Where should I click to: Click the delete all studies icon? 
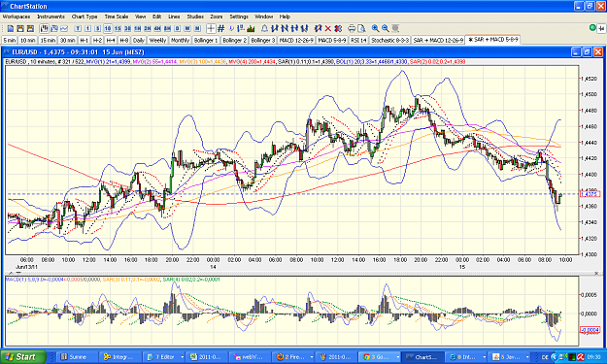pyautogui.click(x=338, y=28)
